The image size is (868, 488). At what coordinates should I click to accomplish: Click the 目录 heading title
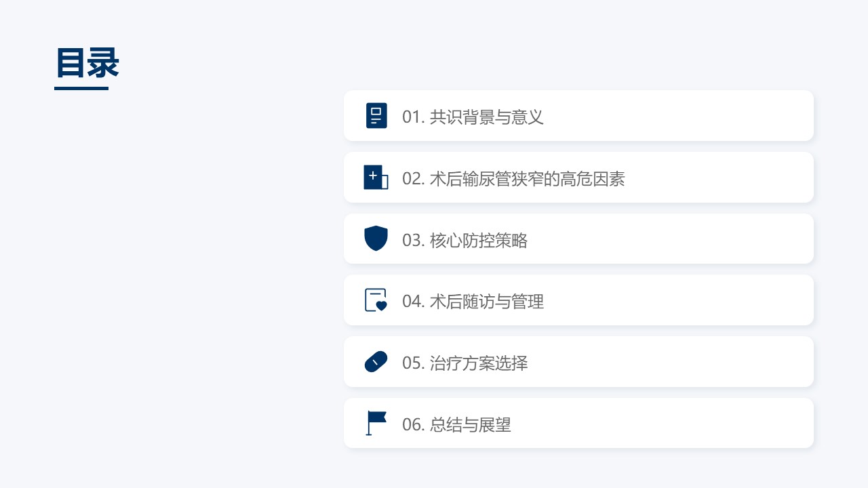(87, 64)
